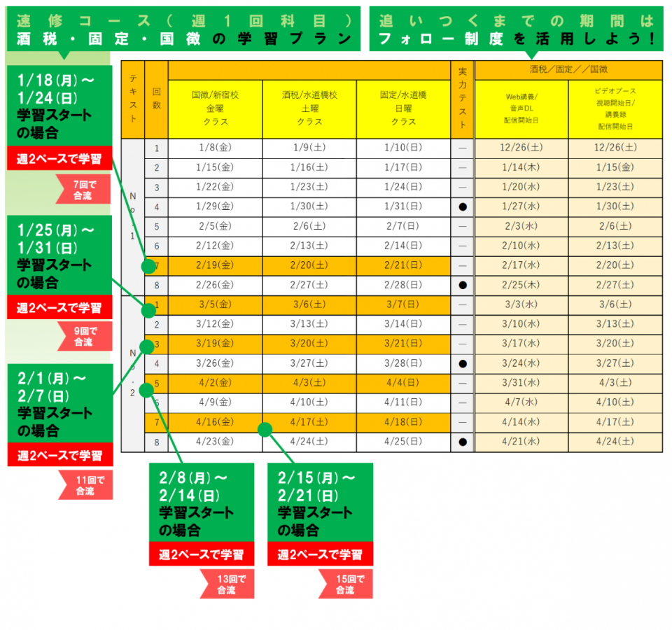Click the black test dot in the 4/23(金) row
This screenshot has height=630, width=672.
click(x=462, y=442)
